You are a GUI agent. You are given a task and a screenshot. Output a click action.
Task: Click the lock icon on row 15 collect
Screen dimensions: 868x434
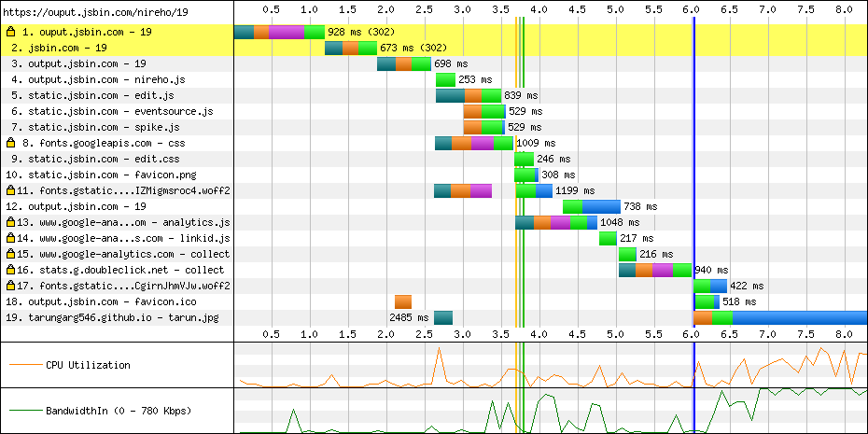tap(10, 254)
